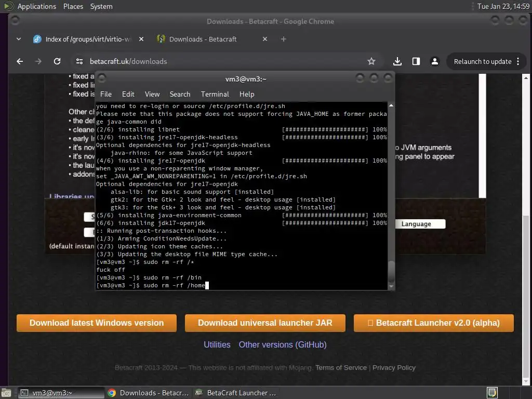
Task: Click the clock Tue Jan 23, 14:59
Action: [503, 6]
